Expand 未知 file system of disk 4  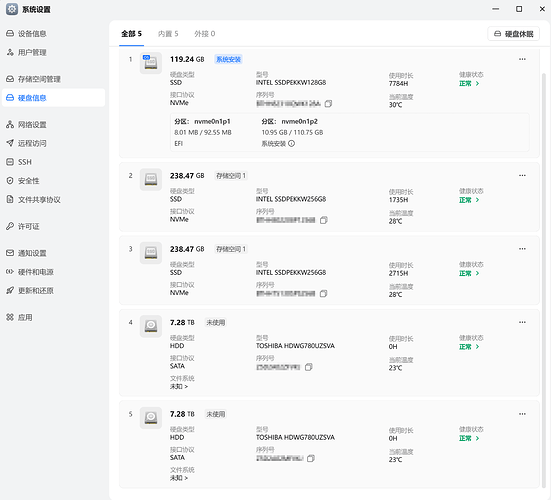click(x=179, y=387)
